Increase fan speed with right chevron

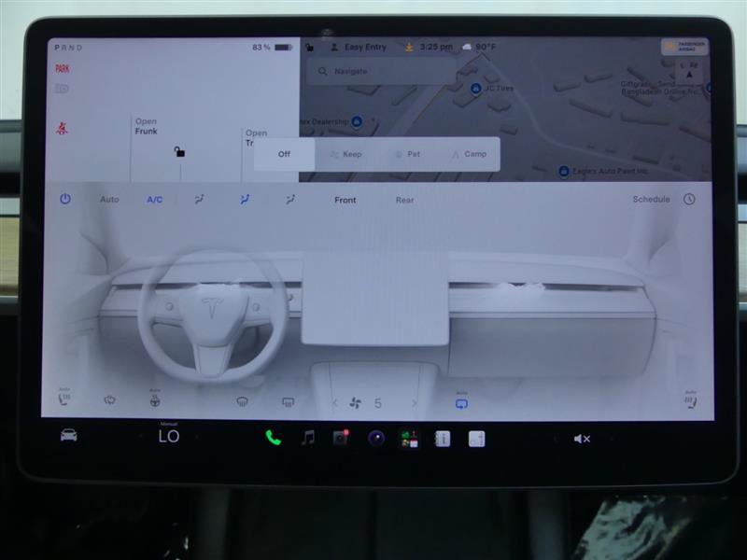click(414, 403)
